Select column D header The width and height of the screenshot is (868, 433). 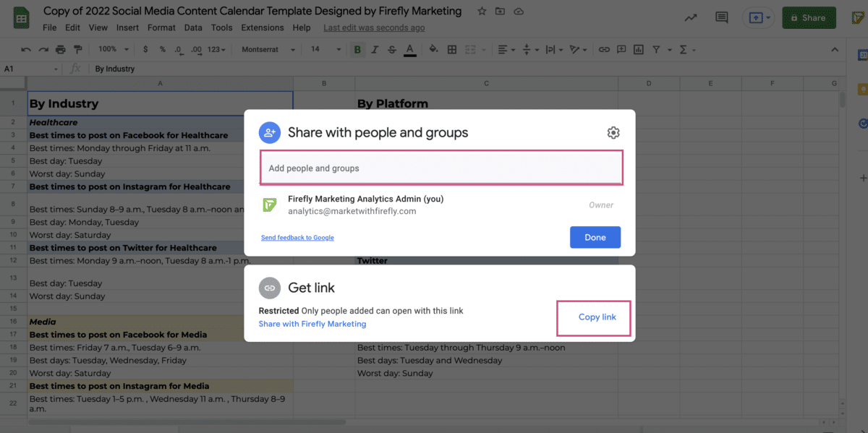(x=649, y=84)
